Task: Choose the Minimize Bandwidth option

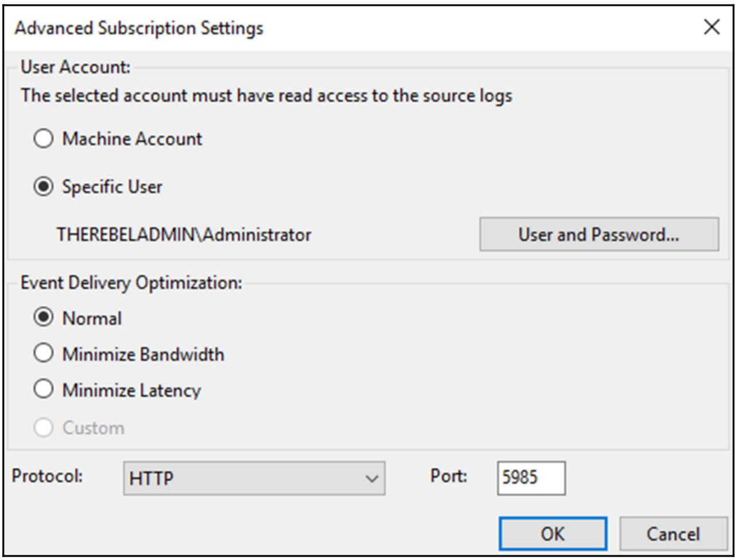Action: pyautogui.click(x=44, y=354)
